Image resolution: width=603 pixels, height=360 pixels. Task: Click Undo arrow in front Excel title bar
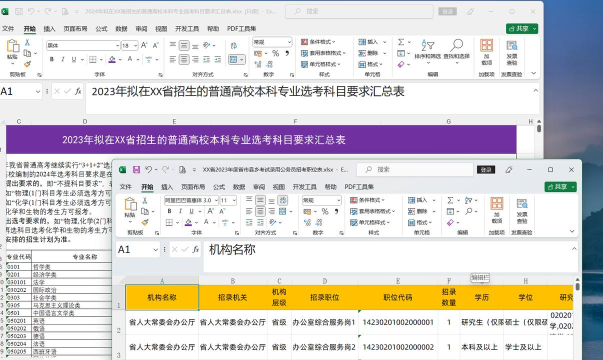148,170
